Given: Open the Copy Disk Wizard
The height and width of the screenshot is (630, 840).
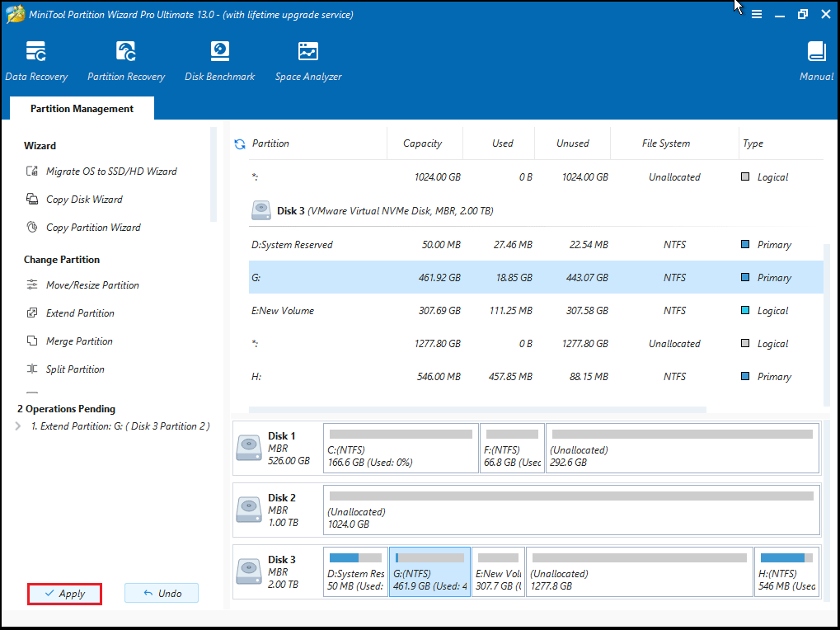Looking at the screenshot, I should [87, 199].
